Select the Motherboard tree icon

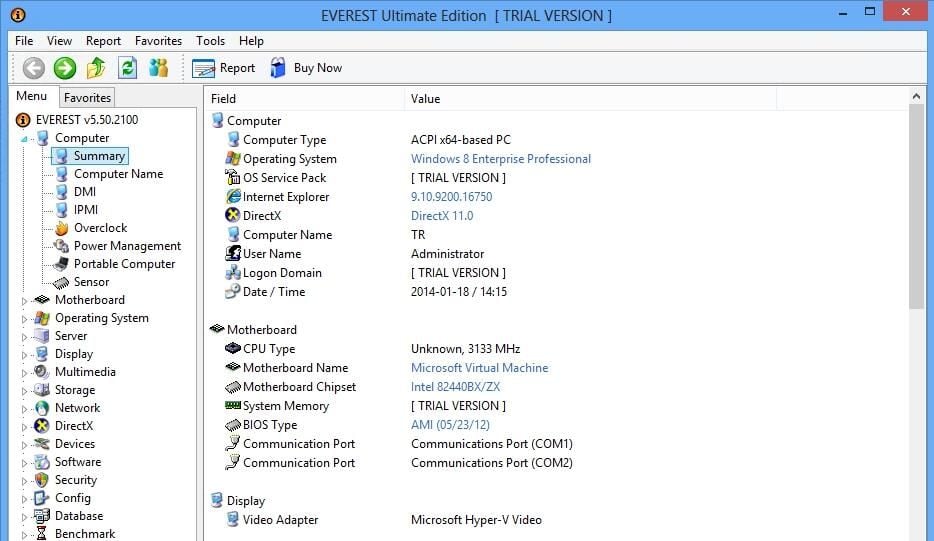pos(42,300)
